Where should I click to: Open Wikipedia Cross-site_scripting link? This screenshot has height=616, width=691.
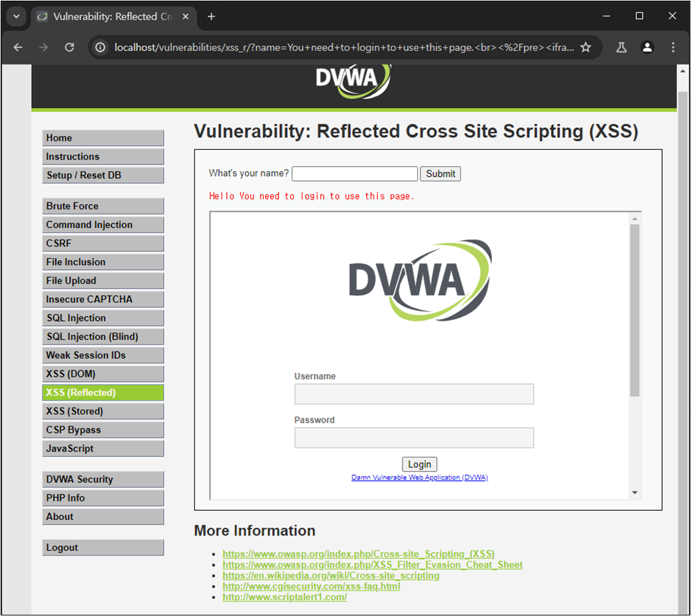pos(331,576)
